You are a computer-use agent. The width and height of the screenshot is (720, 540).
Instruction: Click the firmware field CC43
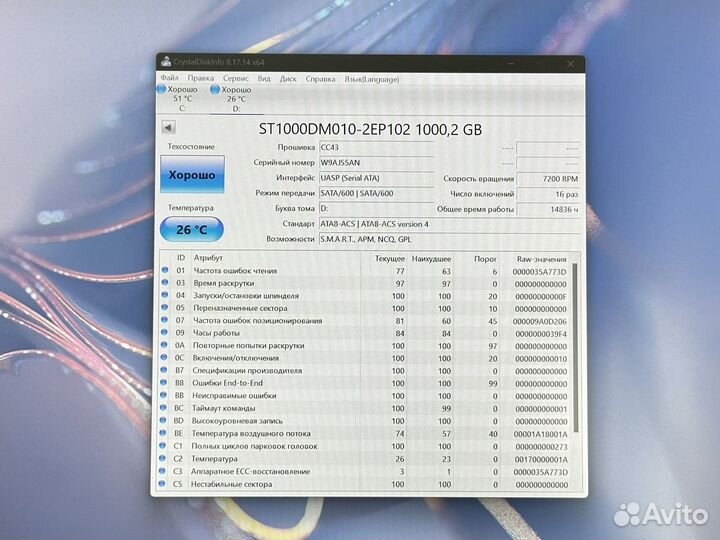[377, 147]
